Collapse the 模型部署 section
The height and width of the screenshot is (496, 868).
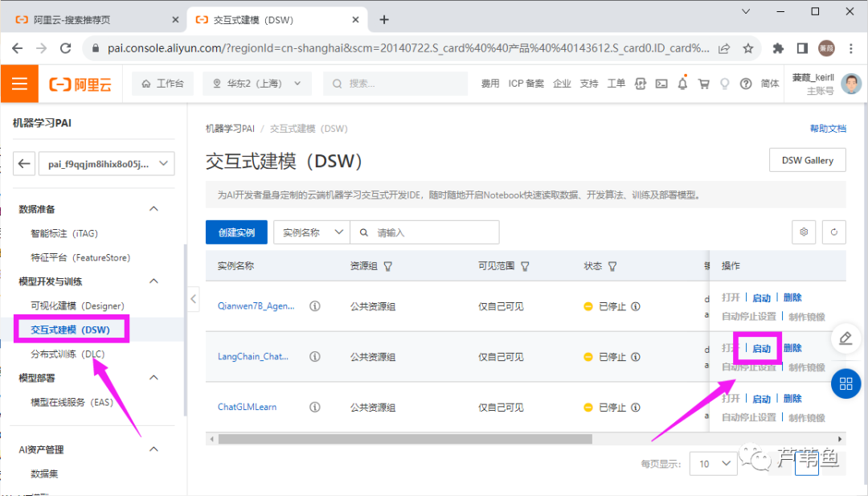(x=154, y=378)
